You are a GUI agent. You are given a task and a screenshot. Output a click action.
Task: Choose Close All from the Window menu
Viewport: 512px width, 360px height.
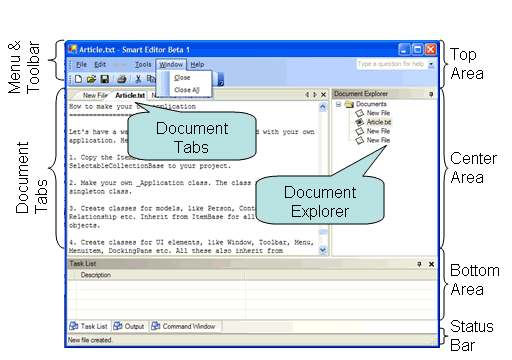tap(187, 90)
